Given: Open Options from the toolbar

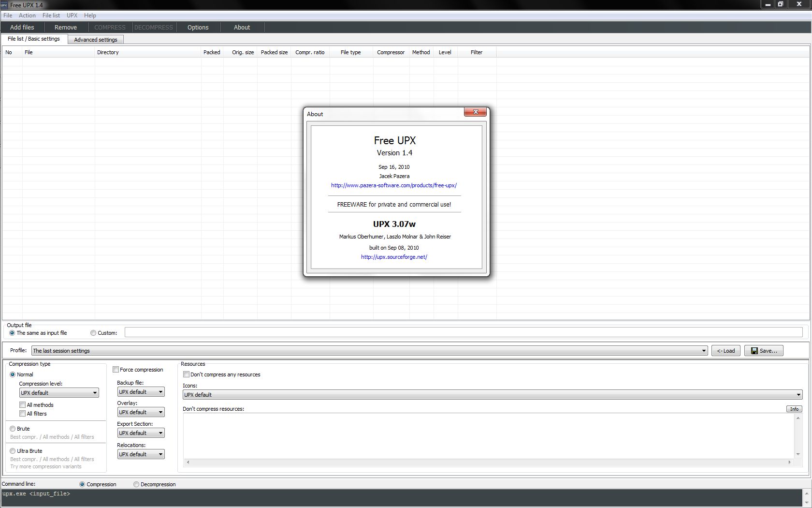Looking at the screenshot, I should pos(198,28).
